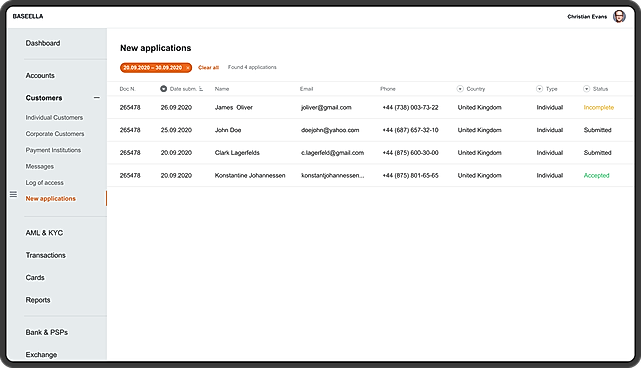Click phone +44 (875) 600-30-00
641x368 pixels.
tap(410, 153)
